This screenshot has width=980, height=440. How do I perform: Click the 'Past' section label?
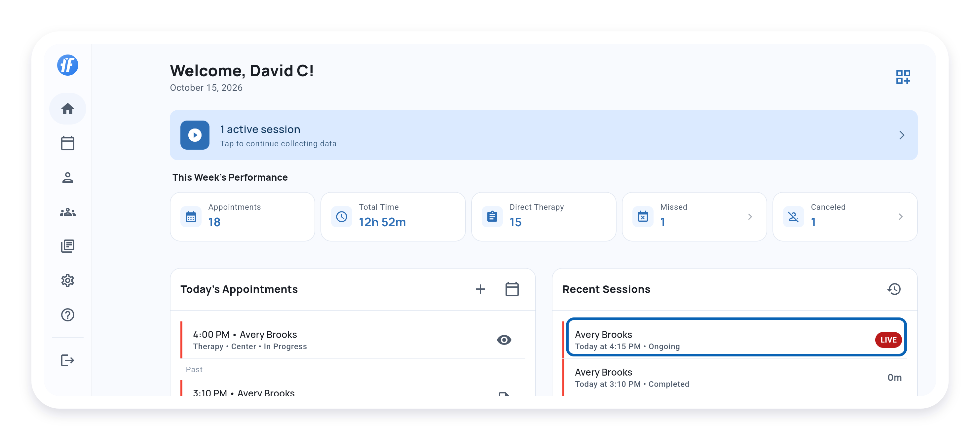(194, 370)
